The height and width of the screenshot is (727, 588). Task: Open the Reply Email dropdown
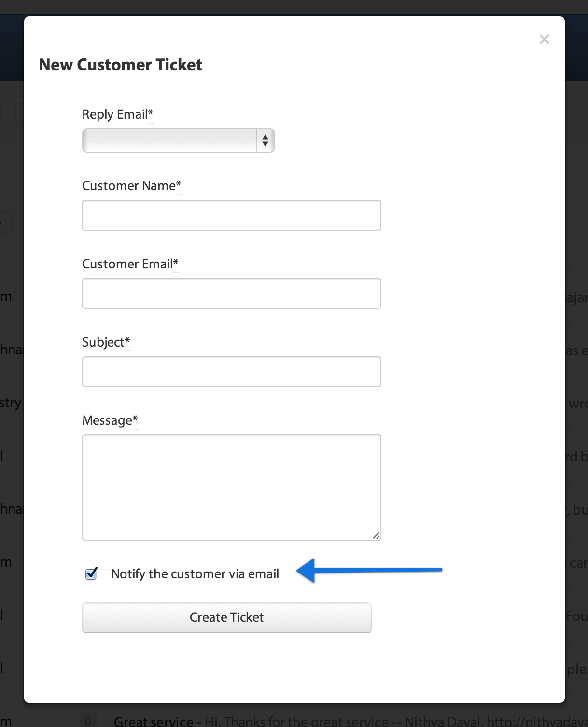[179, 140]
